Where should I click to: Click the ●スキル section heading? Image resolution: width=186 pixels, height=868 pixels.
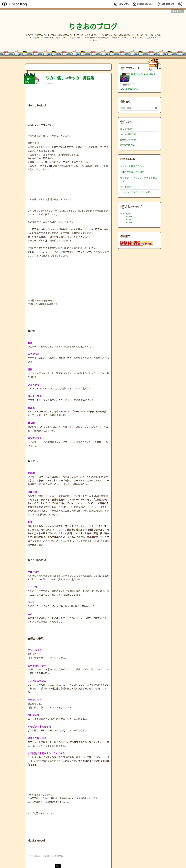[33, 461]
